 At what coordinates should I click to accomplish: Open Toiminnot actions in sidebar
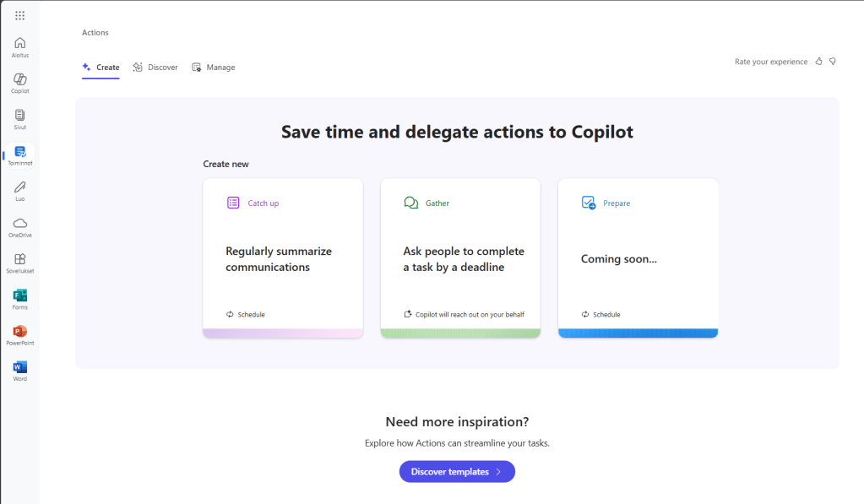point(20,154)
